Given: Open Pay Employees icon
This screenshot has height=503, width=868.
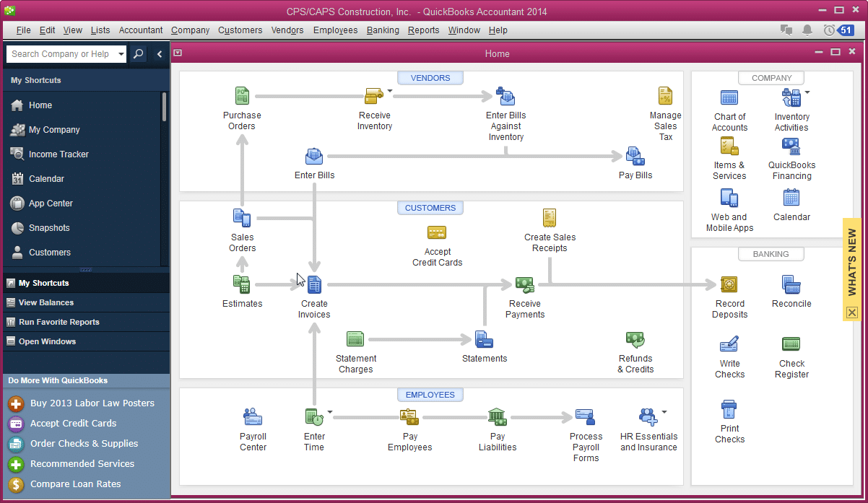Looking at the screenshot, I should coord(409,416).
